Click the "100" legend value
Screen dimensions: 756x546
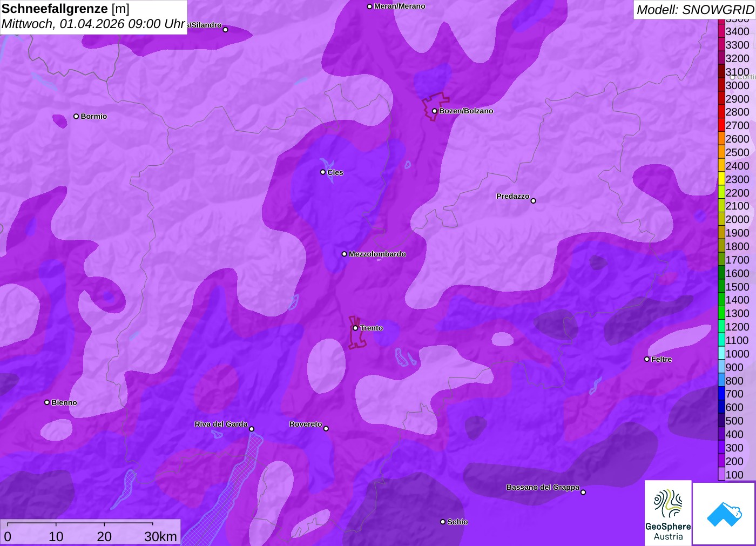point(734,475)
